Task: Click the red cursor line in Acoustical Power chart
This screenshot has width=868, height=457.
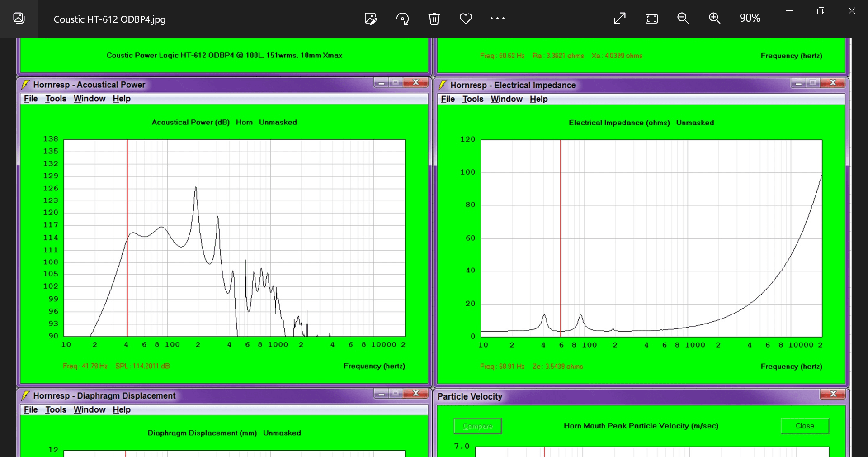Action: pos(128,238)
